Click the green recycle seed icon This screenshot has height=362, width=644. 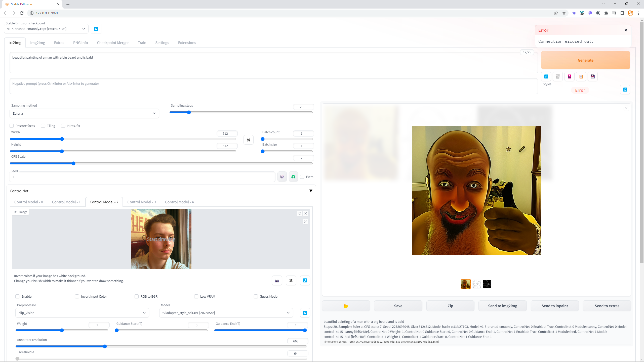pyautogui.click(x=293, y=177)
